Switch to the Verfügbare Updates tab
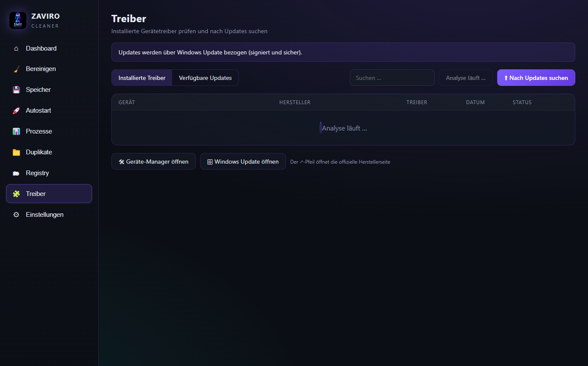Screen dimensions: 588x366 pyautogui.click(x=205, y=78)
